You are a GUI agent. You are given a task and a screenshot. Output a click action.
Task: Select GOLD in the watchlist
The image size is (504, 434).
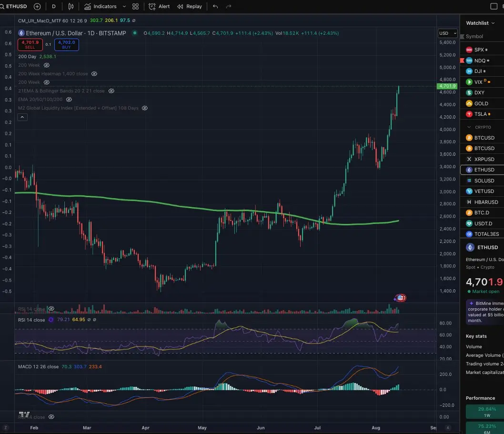pyautogui.click(x=482, y=103)
